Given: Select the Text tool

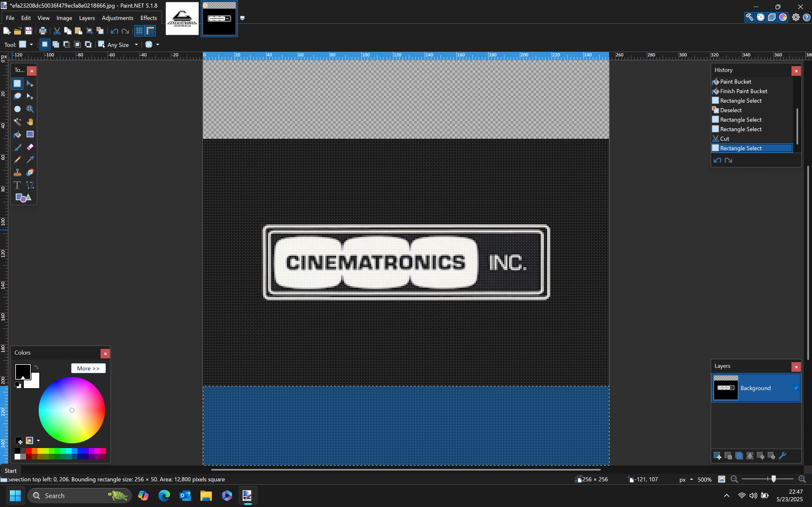Looking at the screenshot, I should (17, 185).
